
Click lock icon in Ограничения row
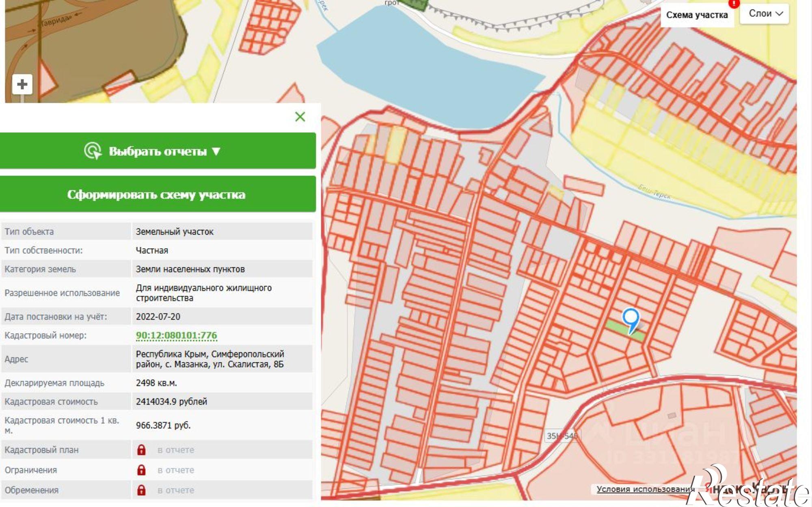pyautogui.click(x=141, y=470)
